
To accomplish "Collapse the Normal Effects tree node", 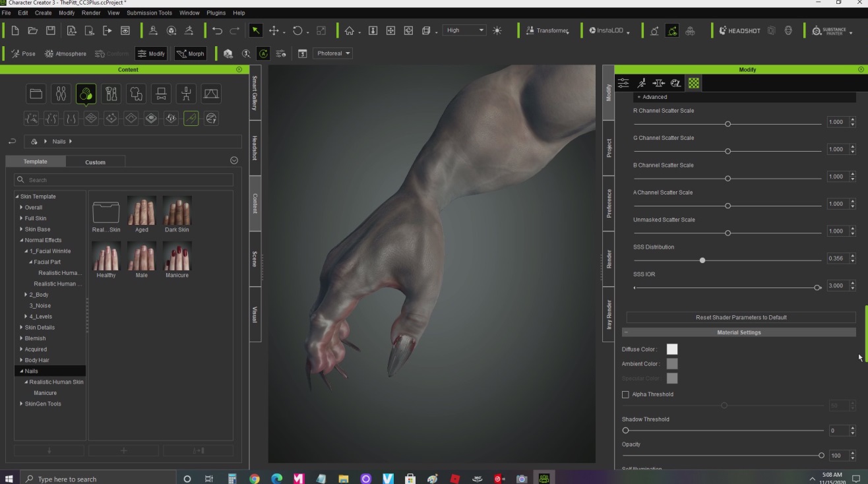I will tap(21, 240).
